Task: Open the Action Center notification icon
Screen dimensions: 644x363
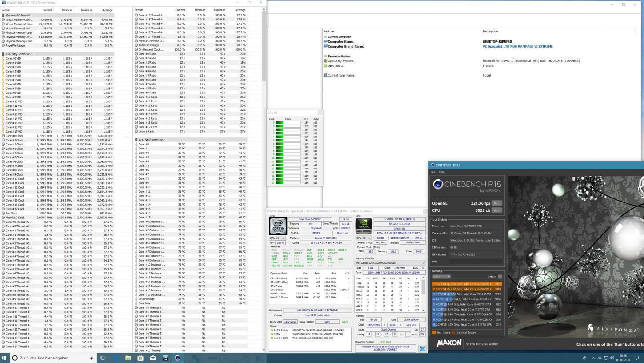Action: 636,358
